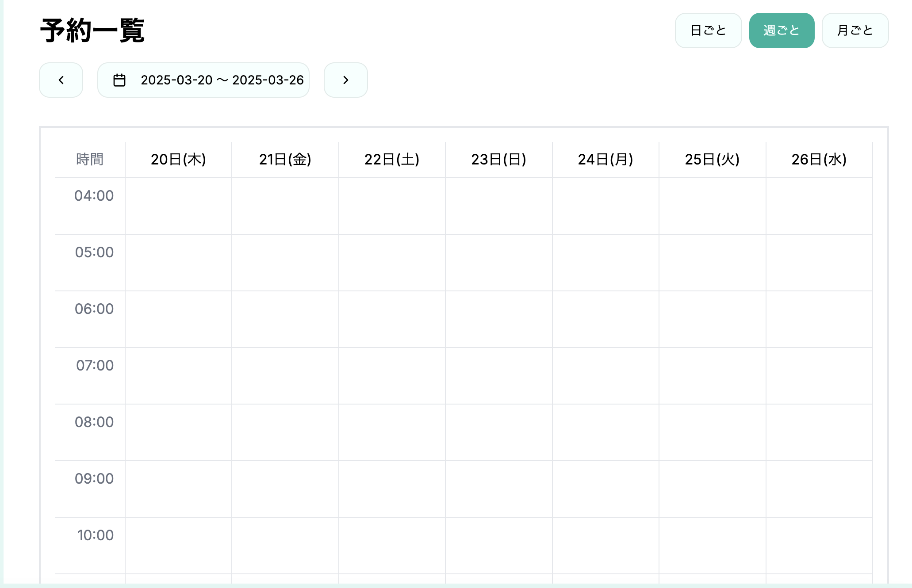912x588 pixels.
Task: Switch to 月ごと monthly view
Action: (x=855, y=31)
